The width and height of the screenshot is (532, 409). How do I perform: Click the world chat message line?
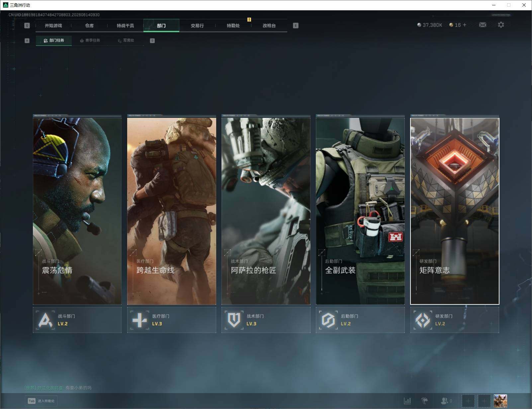coord(58,388)
